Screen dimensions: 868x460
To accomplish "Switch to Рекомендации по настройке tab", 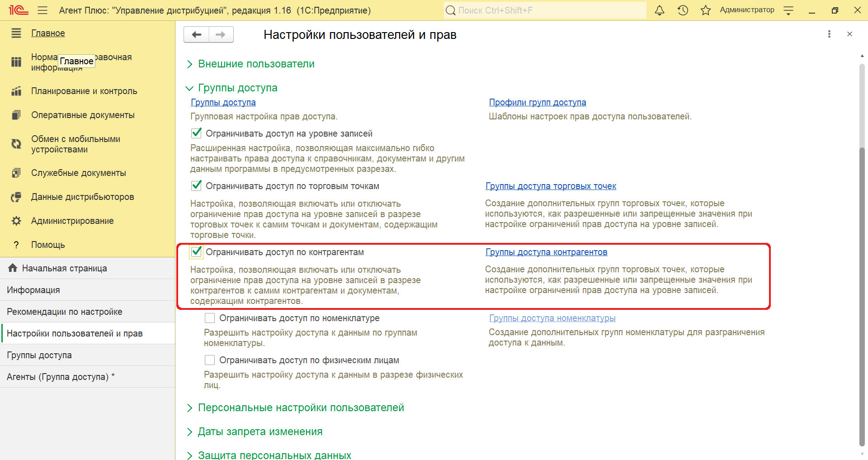I will [x=88, y=312].
